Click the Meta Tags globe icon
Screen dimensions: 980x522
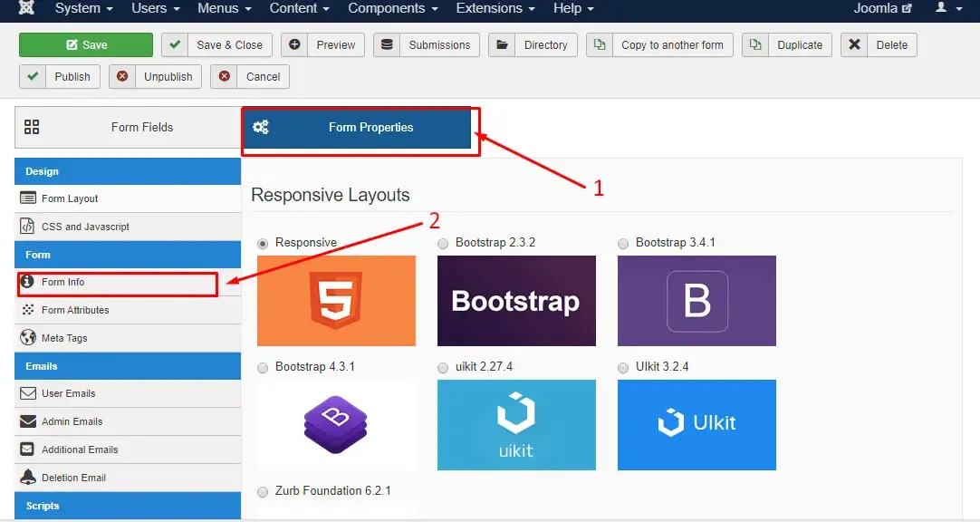tap(28, 338)
